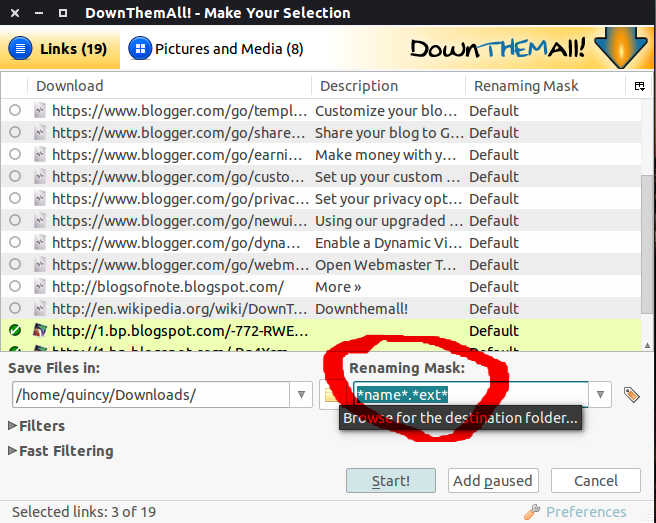Image resolution: width=656 pixels, height=523 pixels.
Task: Open the Renaming Mask dropdown arrow
Action: [600, 395]
